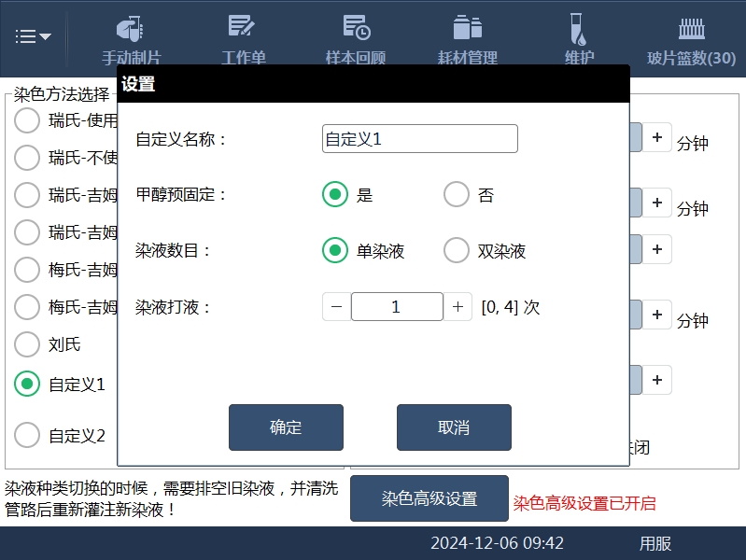Decrease stain dispensing count with minus
746x560 pixels.
[337, 307]
